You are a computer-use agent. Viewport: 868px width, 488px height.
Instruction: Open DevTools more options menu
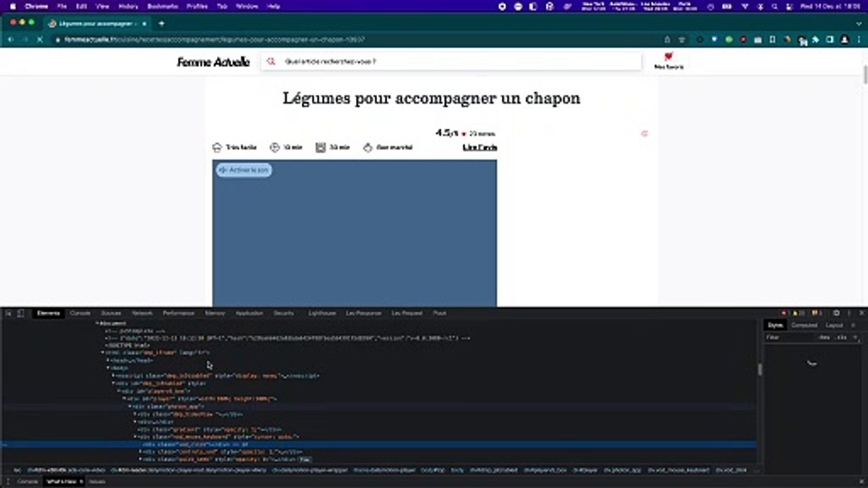(x=848, y=313)
